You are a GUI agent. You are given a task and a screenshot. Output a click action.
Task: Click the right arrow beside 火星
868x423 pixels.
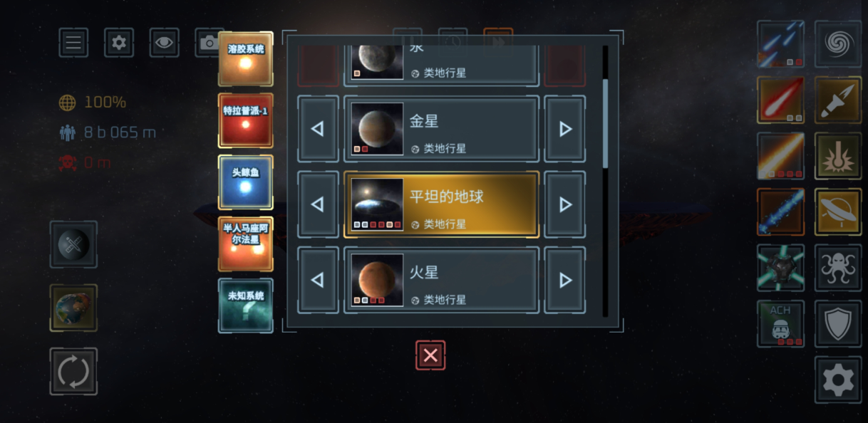[565, 280]
